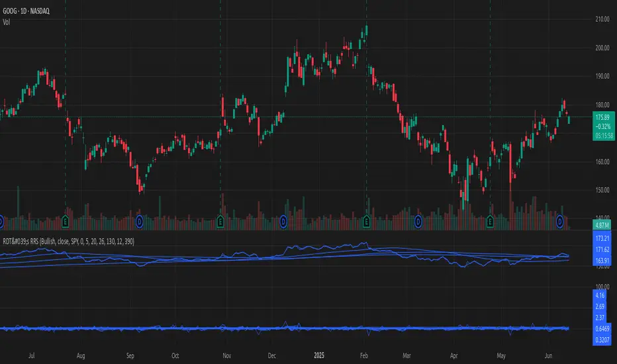Click the 190.00 price axis label
The width and height of the screenshot is (617, 364).
(602, 76)
